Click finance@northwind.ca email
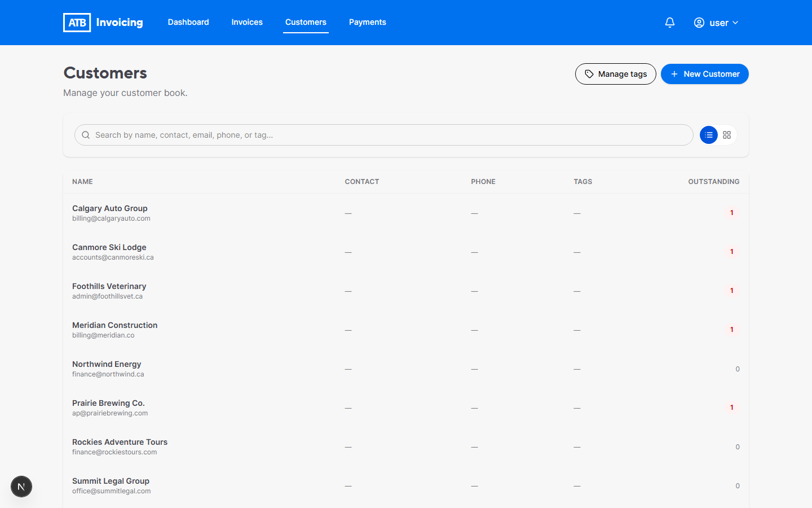Image resolution: width=812 pixels, height=508 pixels. pos(108,374)
